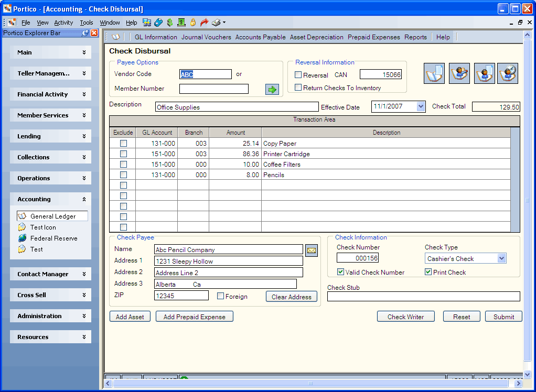Open the Check Writer
The image size is (536, 392).
coord(406,317)
